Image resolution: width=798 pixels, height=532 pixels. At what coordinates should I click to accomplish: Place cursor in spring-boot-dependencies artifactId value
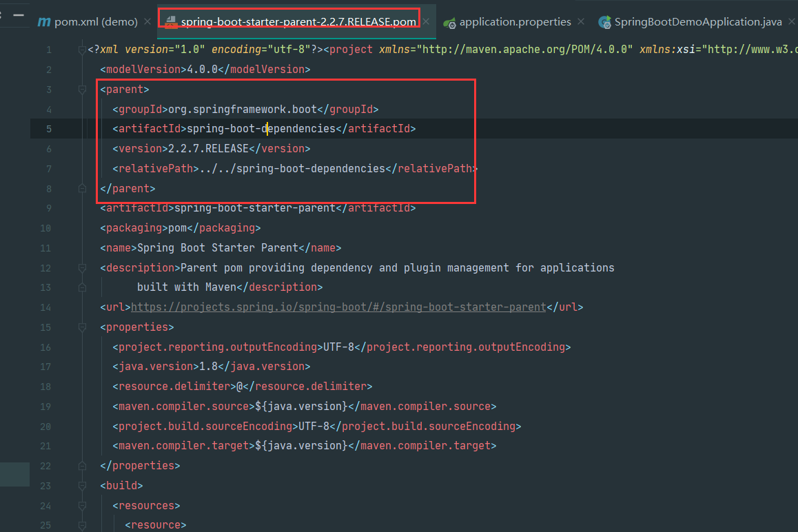(x=261, y=129)
